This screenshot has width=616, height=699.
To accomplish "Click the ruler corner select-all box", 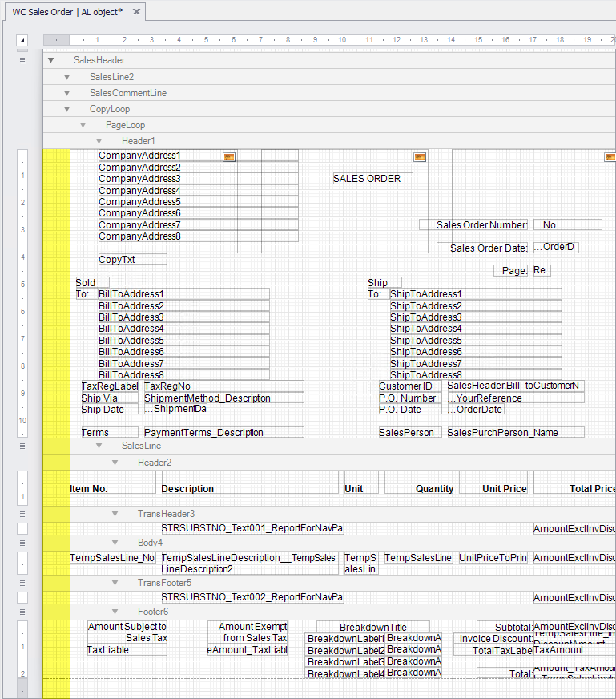I will tap(22, 40).
